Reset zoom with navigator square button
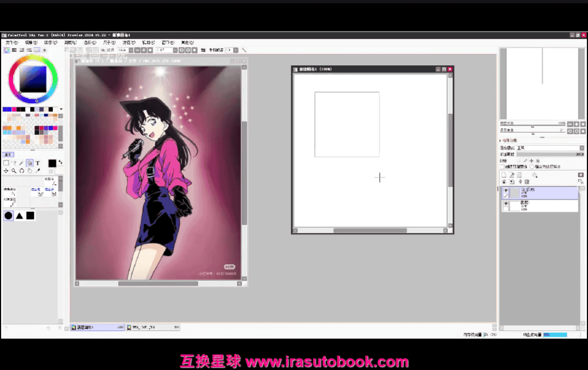The height and width of the screenshot is (370, 588). [583, 124]
